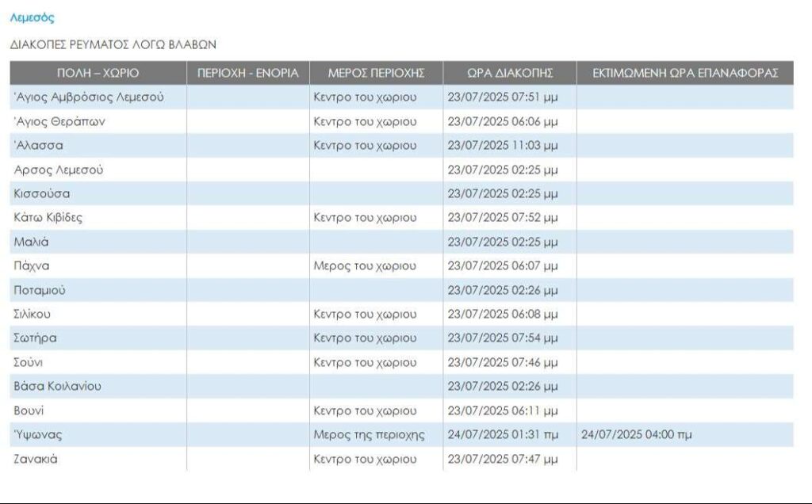The height and width of the screenshot is (504, 812).
Task: Click the Σωτήρα outage time 07:54 μμ
Action: tap(503, 338)
